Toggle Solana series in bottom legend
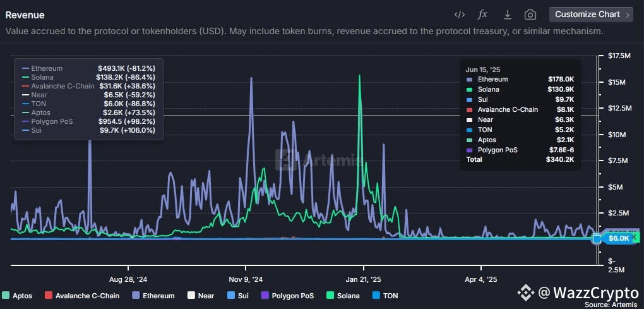This screenshot has width=644, height=309. [343, 296]
